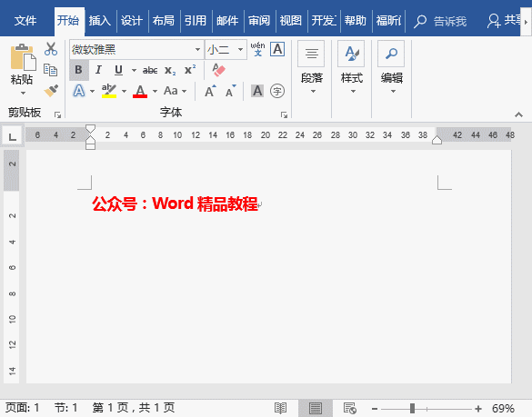532x417 pixels.
Task: Click the 告诉我 Tell me search box
Action: point(440,21)
